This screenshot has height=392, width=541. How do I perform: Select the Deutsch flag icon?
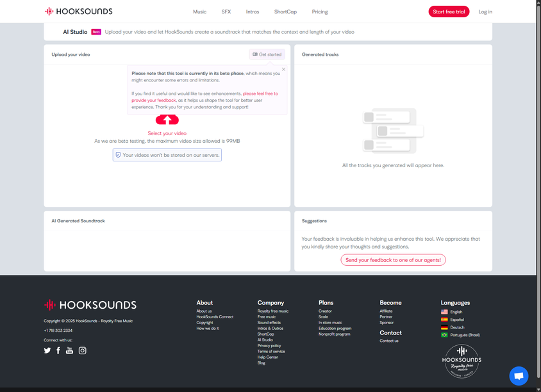click(x=444, y=327)
